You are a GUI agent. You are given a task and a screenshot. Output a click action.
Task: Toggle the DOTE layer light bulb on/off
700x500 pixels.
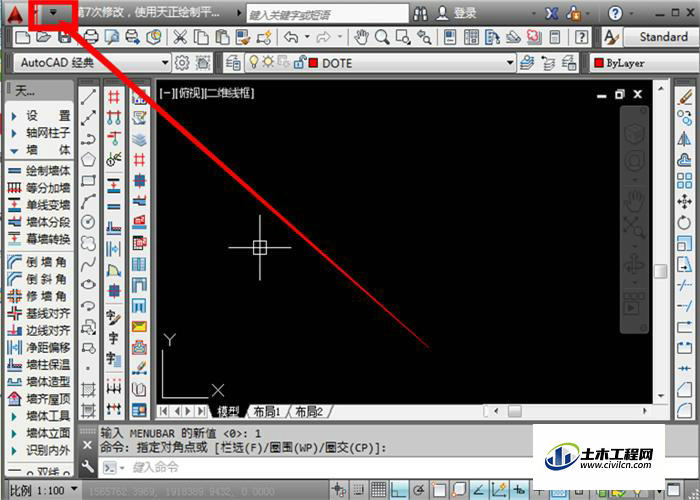point(254,62)
